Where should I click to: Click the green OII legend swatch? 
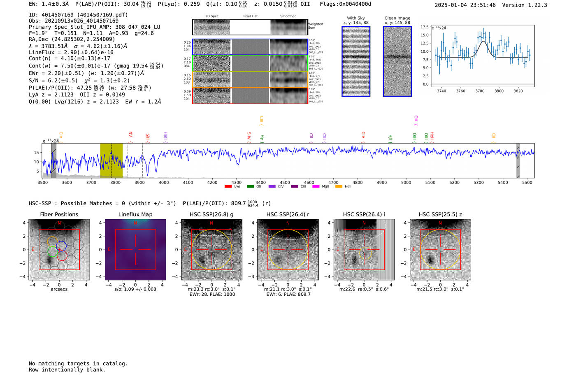point(250,186)
